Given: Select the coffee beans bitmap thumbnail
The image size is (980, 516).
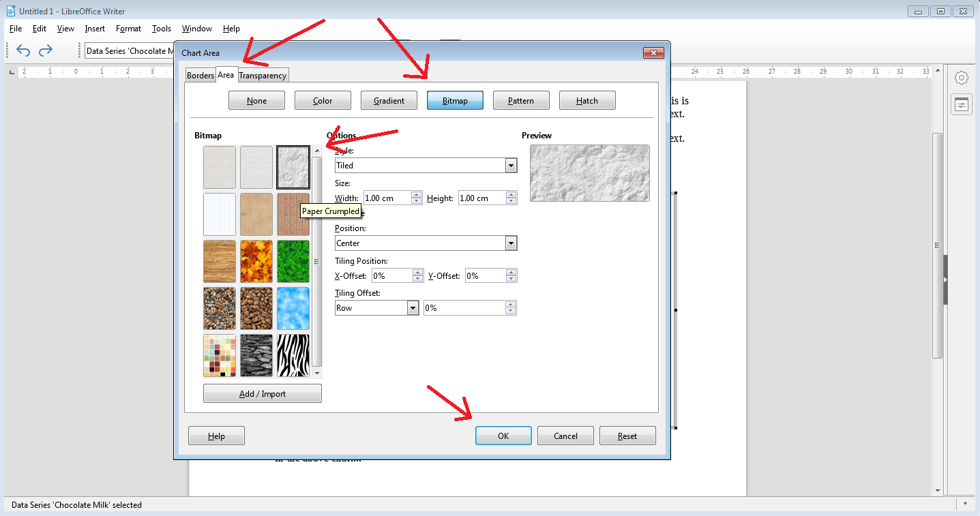Looking at the screenshot, I should pyautogui.click(x=256, y=308).
